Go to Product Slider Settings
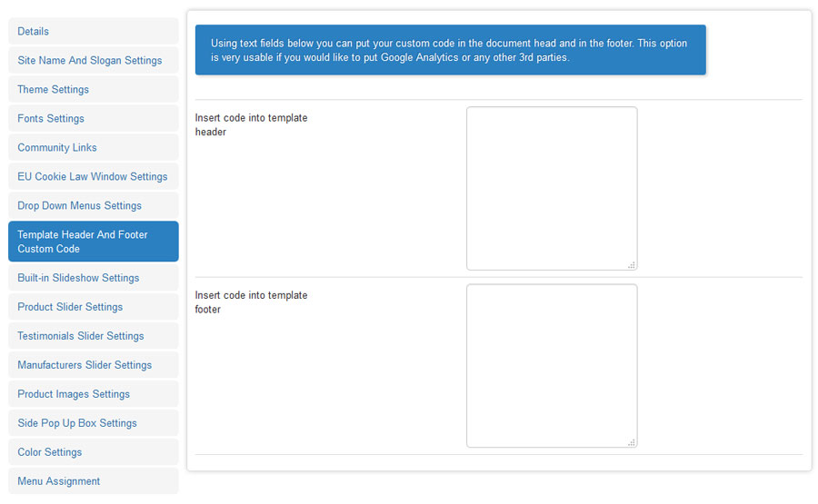 [94, 307]
